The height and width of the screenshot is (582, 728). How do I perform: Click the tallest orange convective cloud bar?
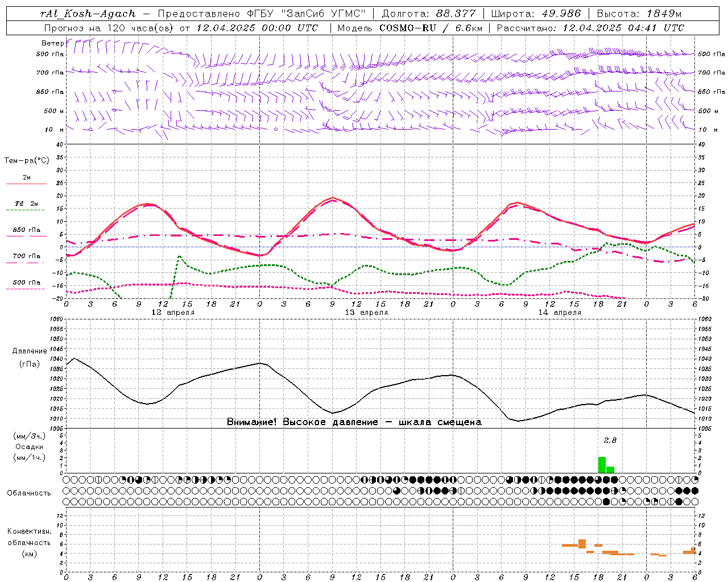pos(582,544)
